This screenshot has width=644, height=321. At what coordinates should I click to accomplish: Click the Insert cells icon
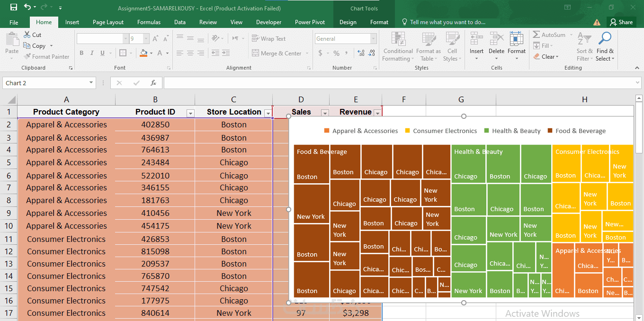point(476,39)
